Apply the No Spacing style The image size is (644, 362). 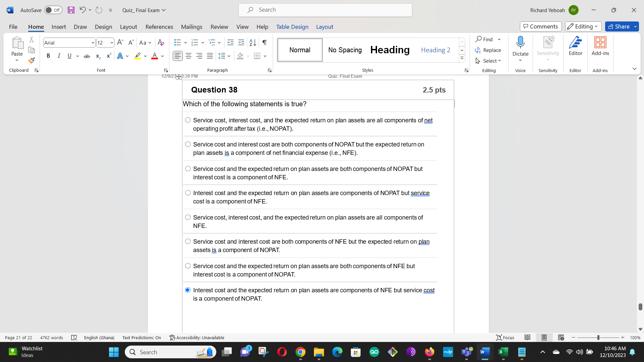345,50
